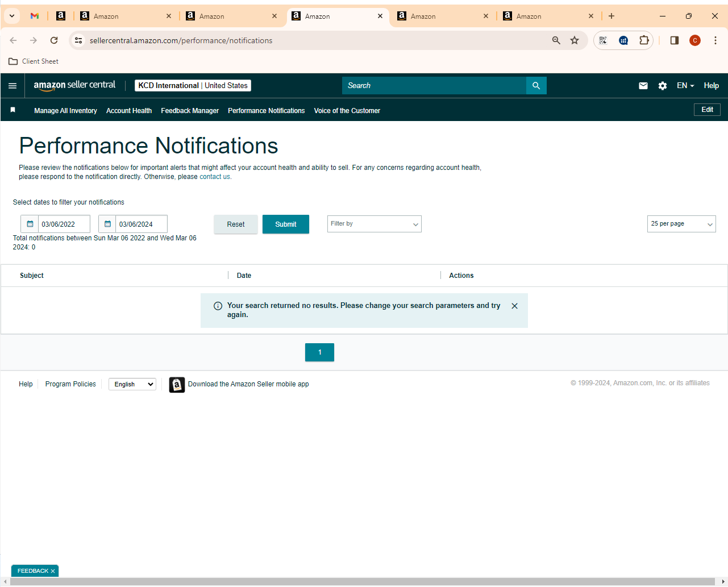Click the browser zoom magnifier icon
This screenshot has height=587, width=728.
[556, 40]
